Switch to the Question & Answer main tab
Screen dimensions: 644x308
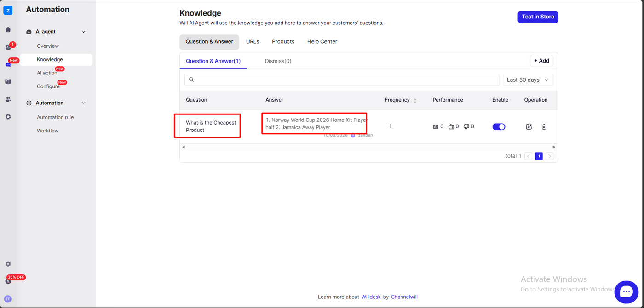pyautogui.click(x=209, y=42)
